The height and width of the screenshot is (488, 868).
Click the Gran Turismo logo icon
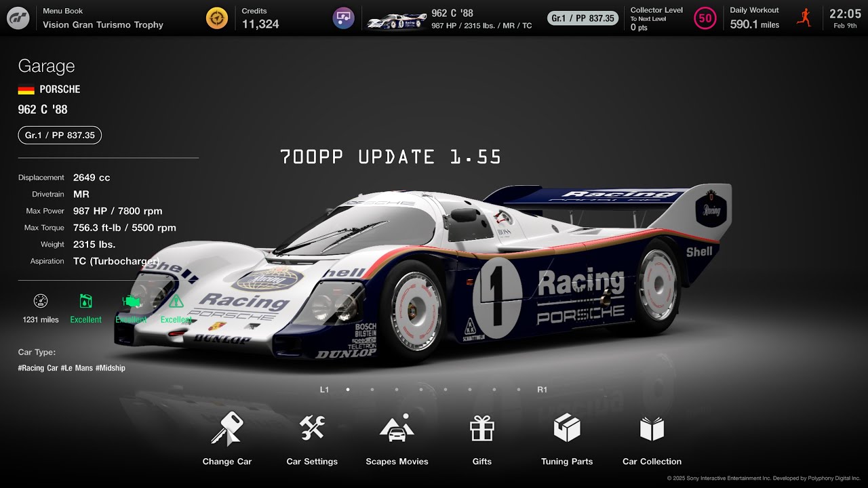pyautogui.click(x=18, y=18)
